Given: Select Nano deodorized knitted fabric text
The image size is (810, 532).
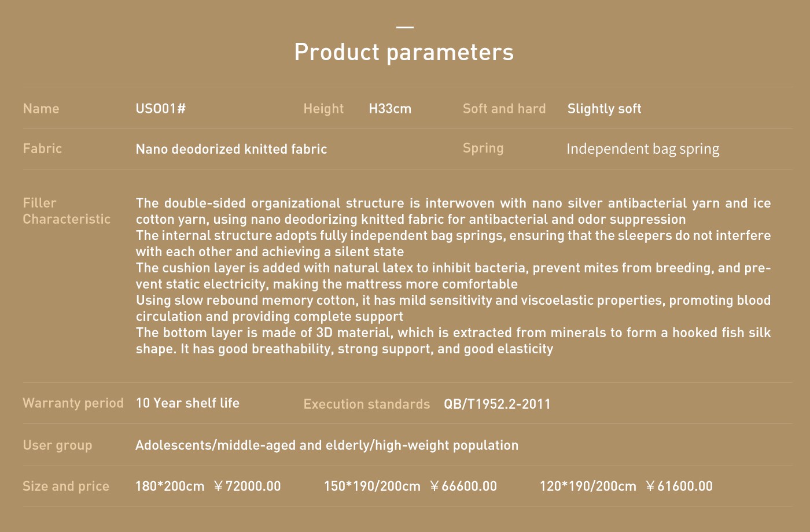Looking at the screenshot, I should [231, 149].
